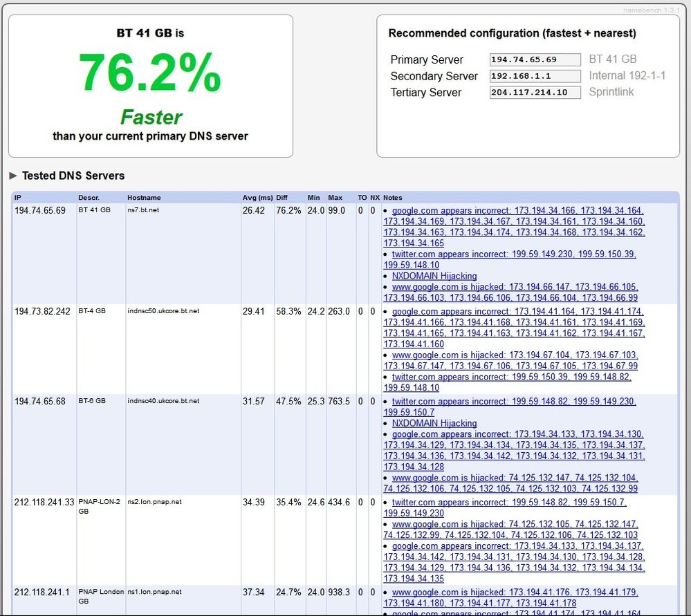The width and height of the screenshot is (691, 616).
Task: Click Recommended configuration heading
Action: [512, 33]
